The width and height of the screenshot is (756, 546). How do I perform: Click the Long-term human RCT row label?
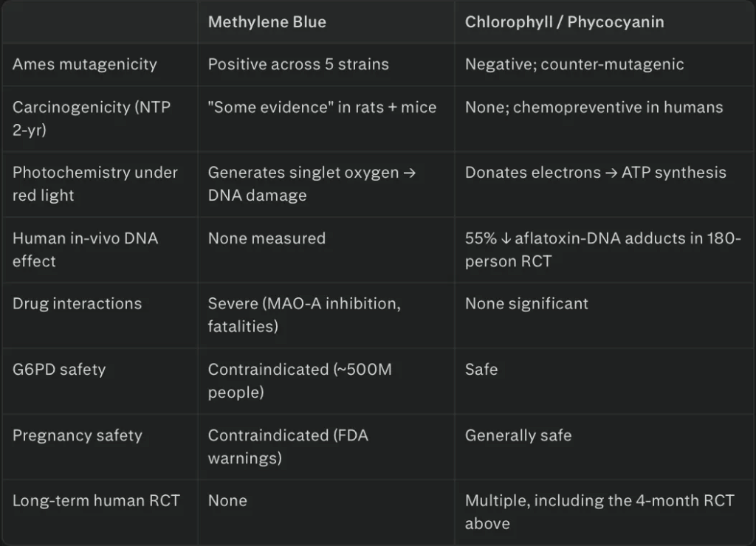click(x=96, y=501)
